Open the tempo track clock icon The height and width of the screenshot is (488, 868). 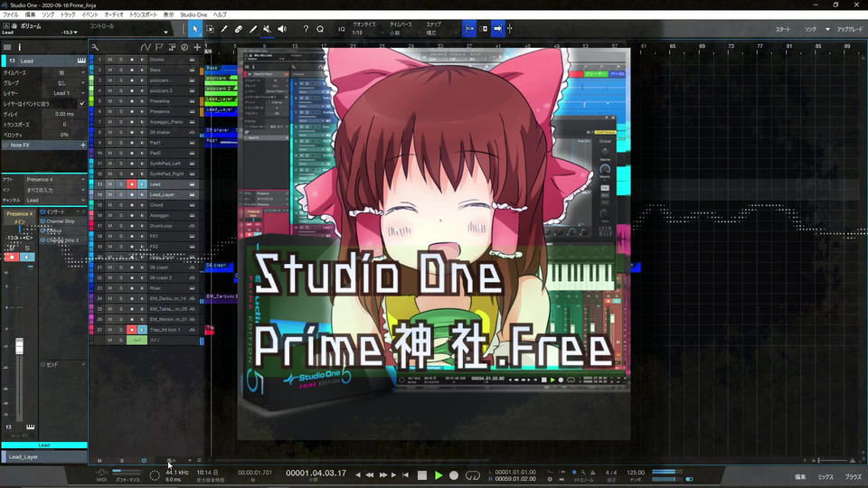(x=184, y=48)
